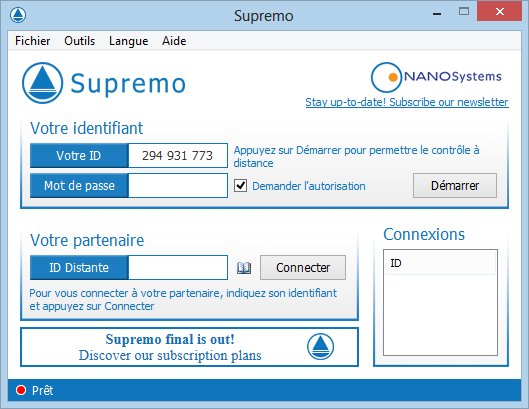Click the red status indicator dot
529x409 pixels.
coord(21,390)
